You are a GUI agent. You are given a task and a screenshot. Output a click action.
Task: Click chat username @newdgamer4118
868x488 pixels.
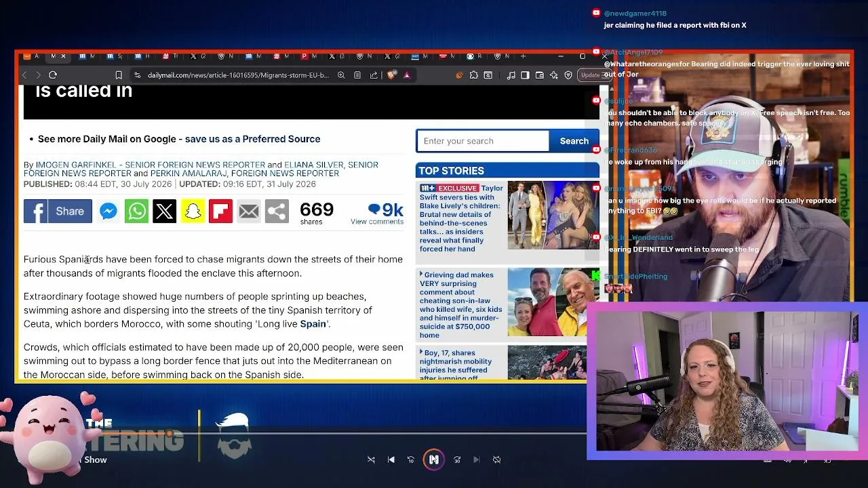pos(635,14)
